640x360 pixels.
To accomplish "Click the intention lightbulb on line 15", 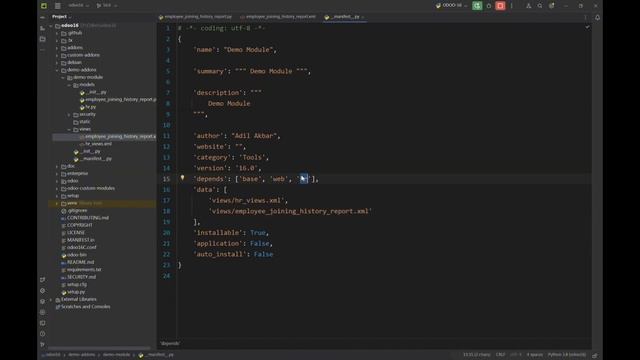I will 182,178.
